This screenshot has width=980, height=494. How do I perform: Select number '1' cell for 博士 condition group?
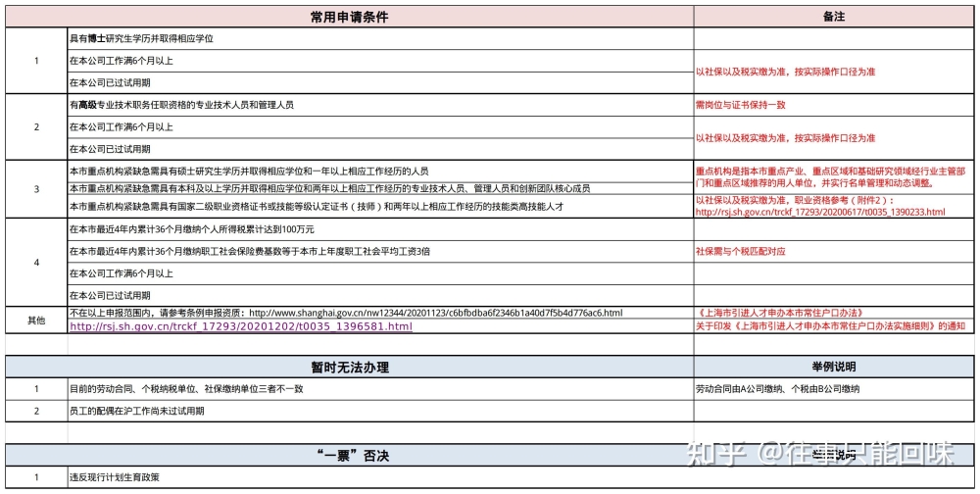(36, 61)
